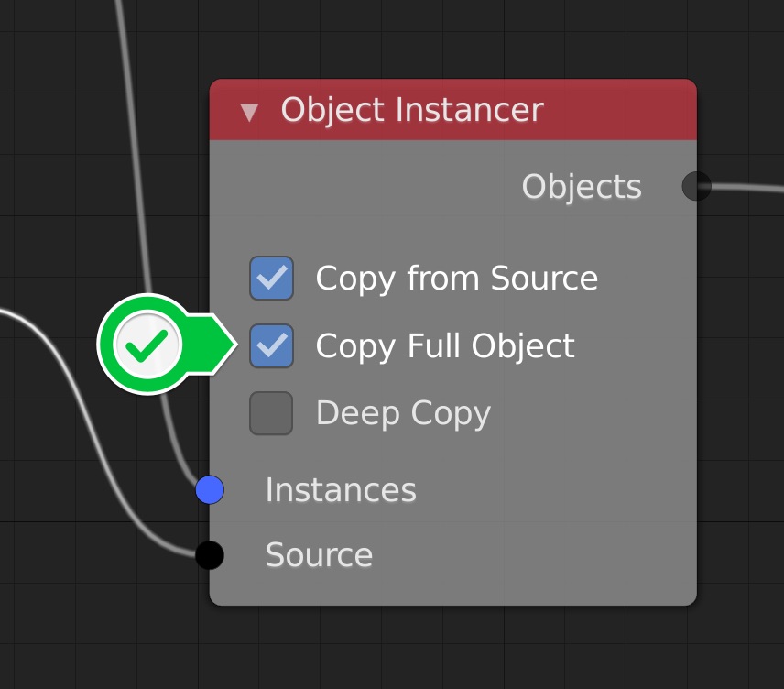Click the disclosure triangle on the node header
This screenshot has width=784, height=689.
click(x=250, y=111)
